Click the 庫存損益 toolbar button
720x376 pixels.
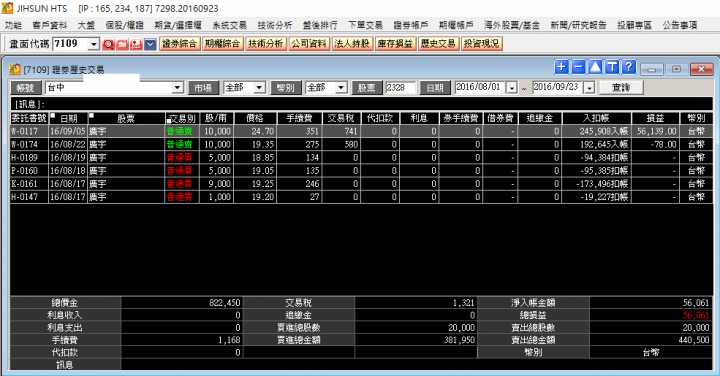[395, 44]
